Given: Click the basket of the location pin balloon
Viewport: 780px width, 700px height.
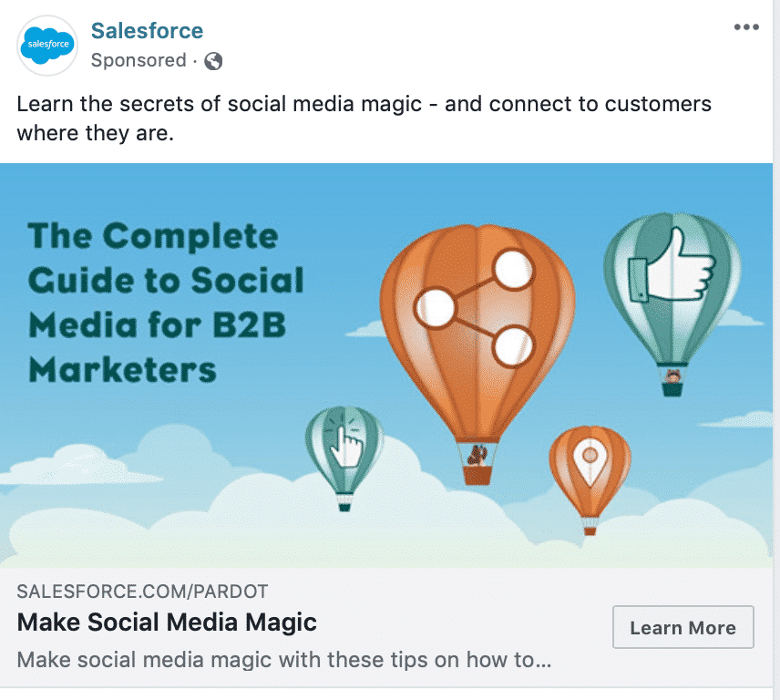Looking at the screenshot, I should click(x=590, y=530).
